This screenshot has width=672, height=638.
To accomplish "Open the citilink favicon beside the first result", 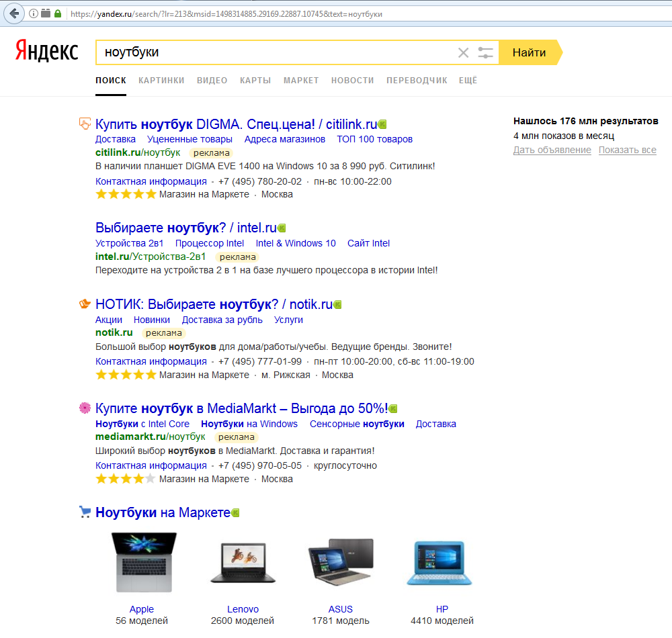I will pos(85,124).
